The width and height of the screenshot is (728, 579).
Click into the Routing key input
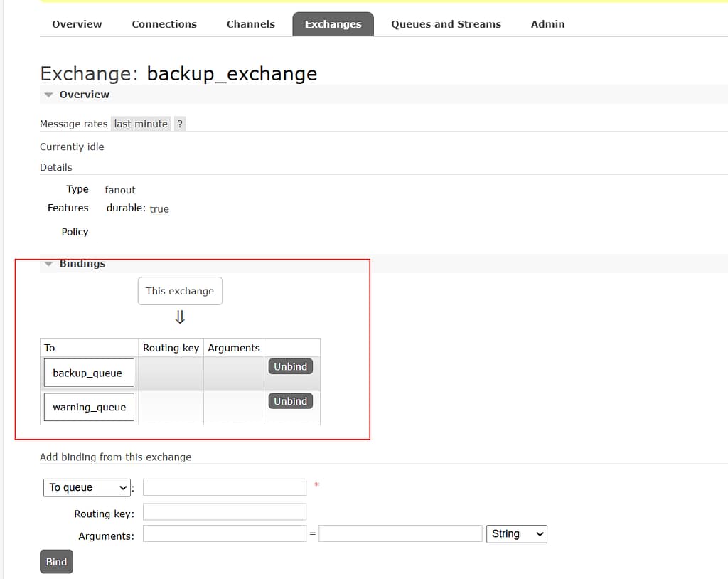[x=224, y=512]
